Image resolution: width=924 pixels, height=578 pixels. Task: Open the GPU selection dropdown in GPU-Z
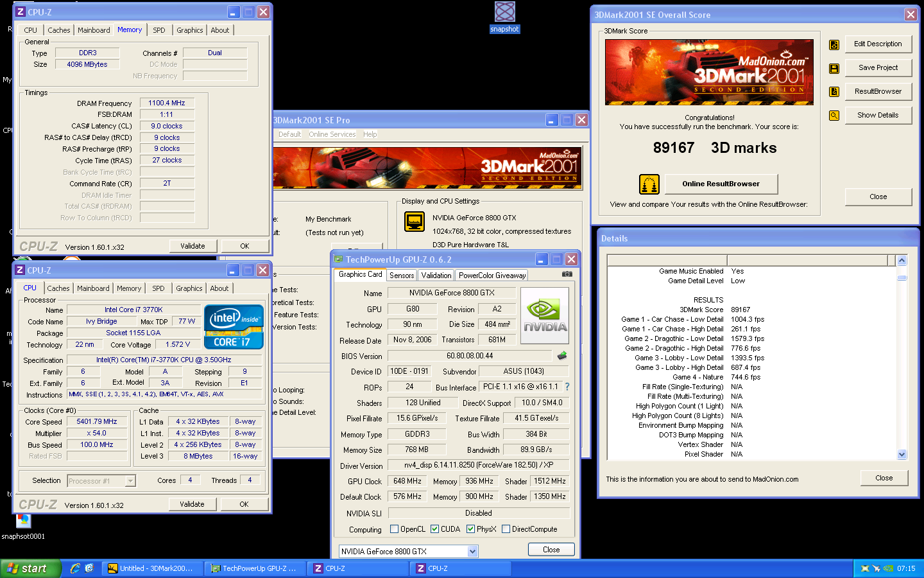(x=473, y=552)
